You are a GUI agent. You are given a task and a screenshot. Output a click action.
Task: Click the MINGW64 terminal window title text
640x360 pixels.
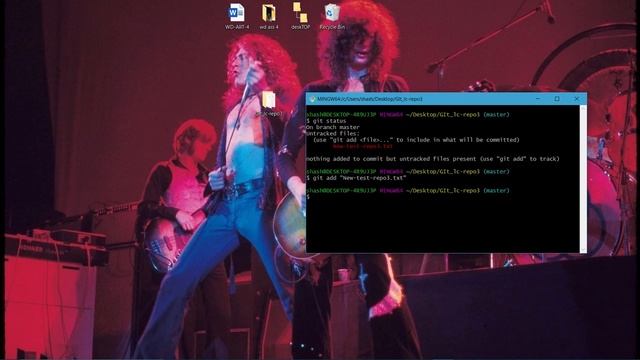pyautogui.click(x=370, y=99)
